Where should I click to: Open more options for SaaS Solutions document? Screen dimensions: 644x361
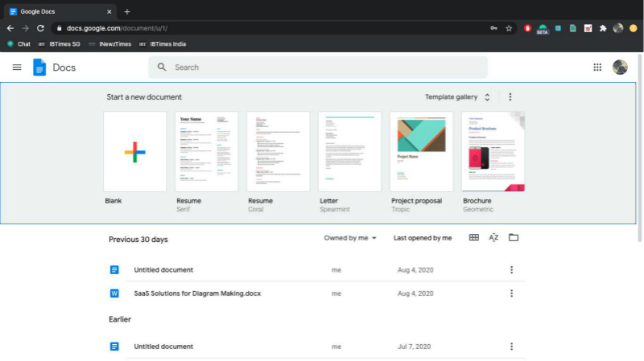[x=511, y=293]
